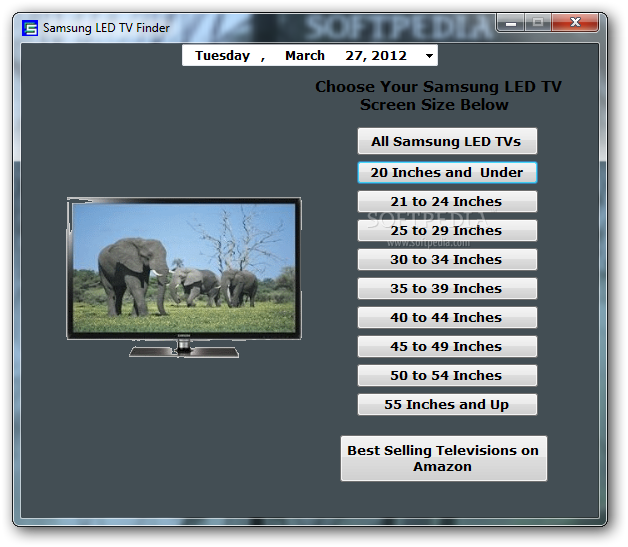Select the weekday Tuesday in the date field
The width and height of the screenshot is (628, 547).
pyautogui.click(x=223, y=55)
